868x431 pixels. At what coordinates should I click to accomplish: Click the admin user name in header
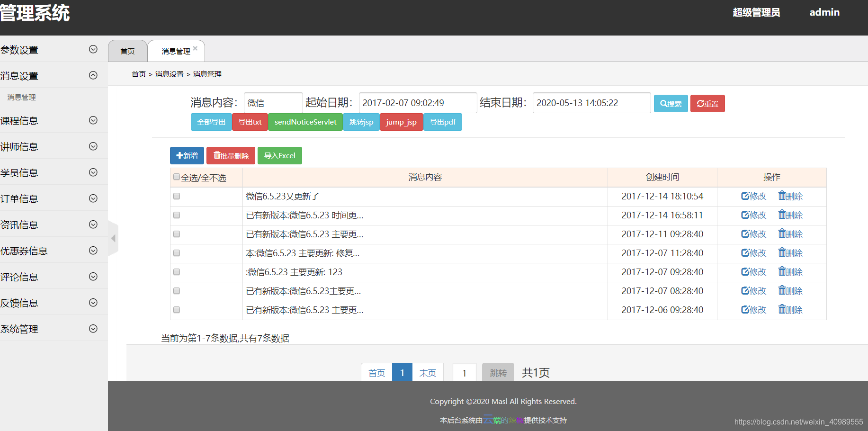coord(824,12)
